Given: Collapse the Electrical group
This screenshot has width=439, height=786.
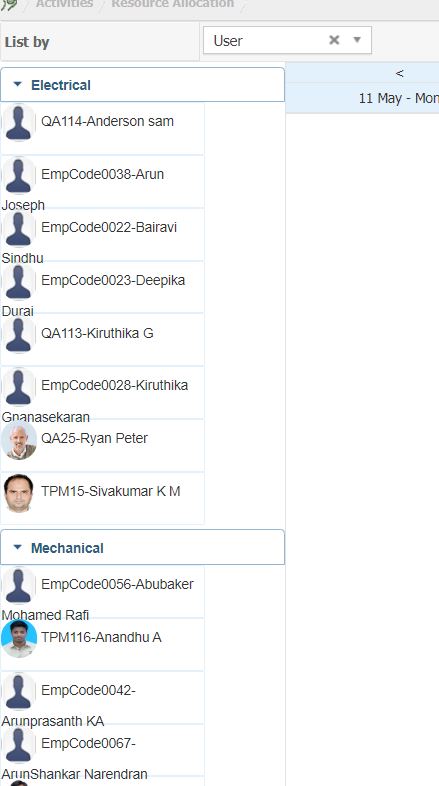Looking at the screenshot, I should 18,84.
